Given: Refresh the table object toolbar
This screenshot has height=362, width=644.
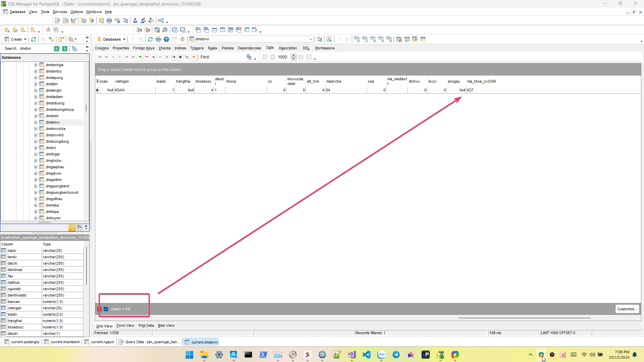Looking at the screenshot, I should pos(150,39).
